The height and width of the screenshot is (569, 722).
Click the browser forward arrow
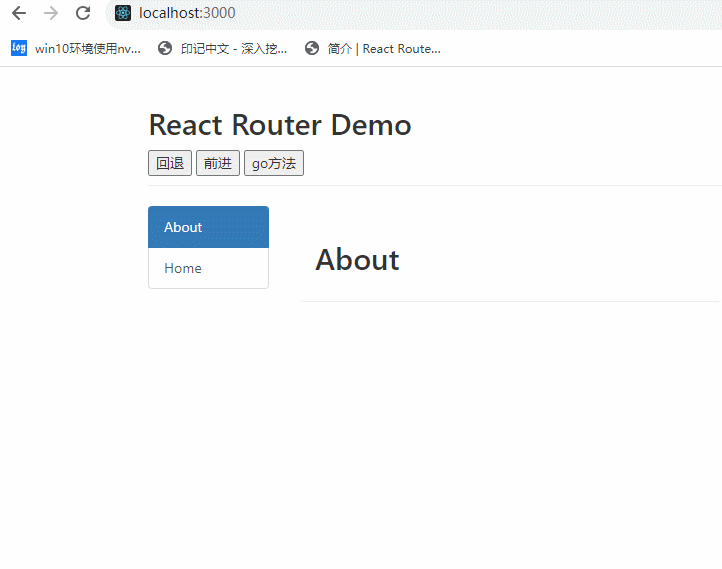[x=51, y=14]
